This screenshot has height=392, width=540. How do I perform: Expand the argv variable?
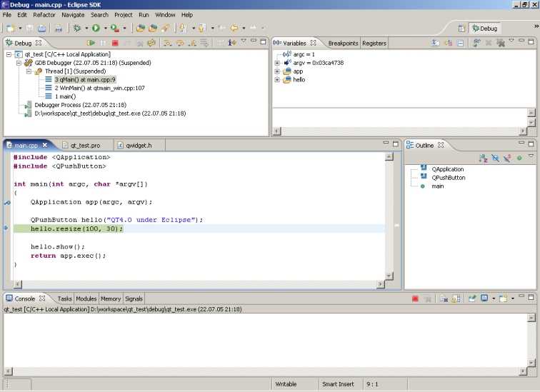pos(277,63)
